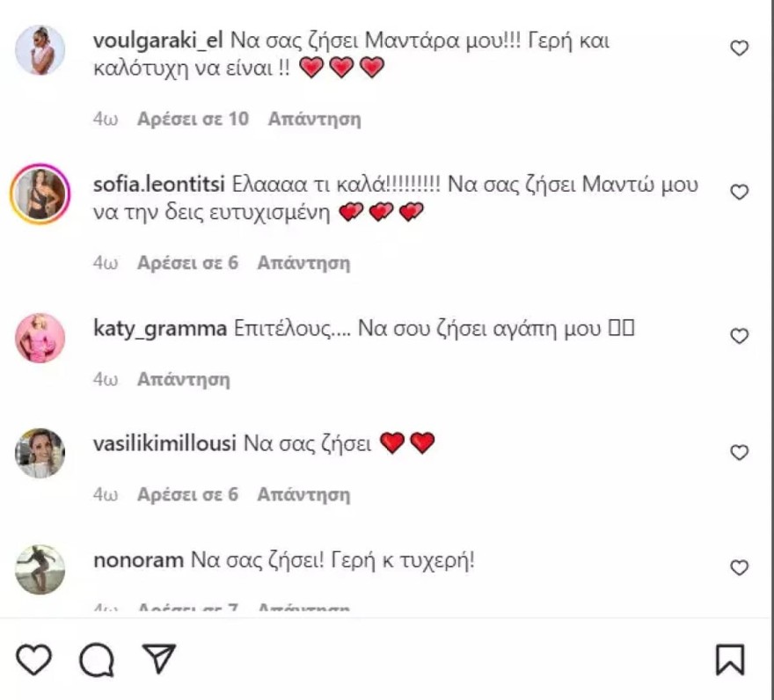Reply to katy_gramma's comment
Screen dimensions: 774x700
[183, 379]
